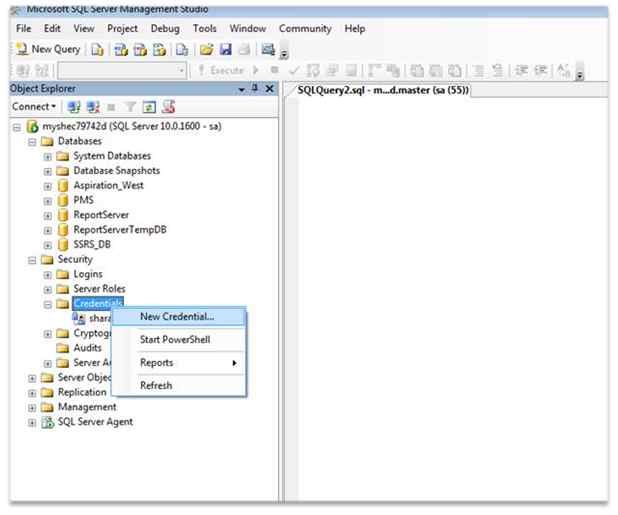618x515 pixels.
Task: Click the SQL Server Compact Query icon
Action: click(x=182, y=50)
